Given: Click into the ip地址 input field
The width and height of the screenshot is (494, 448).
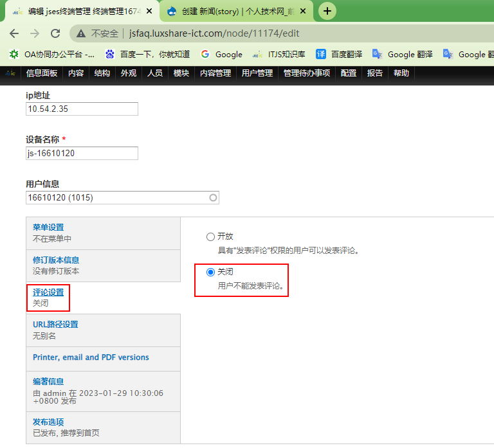Looking at the screenshot, I should (x=82, y=109).
